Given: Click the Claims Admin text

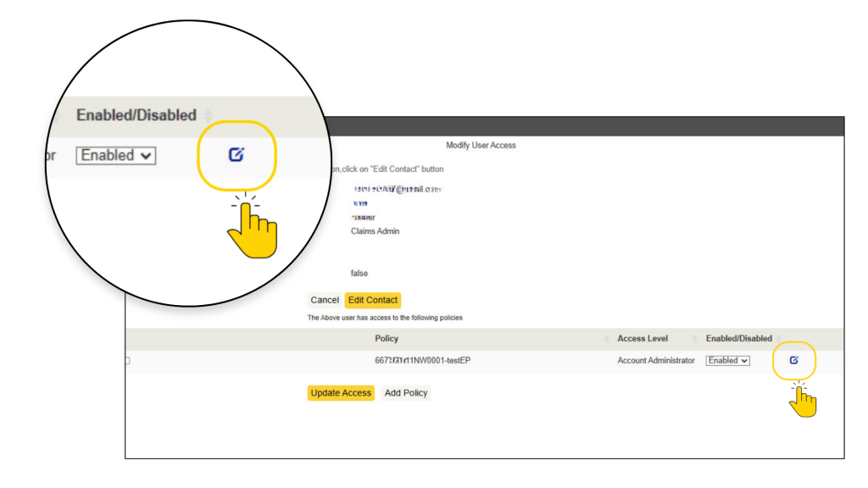Looking at the screenshot, I should (375, 231).
